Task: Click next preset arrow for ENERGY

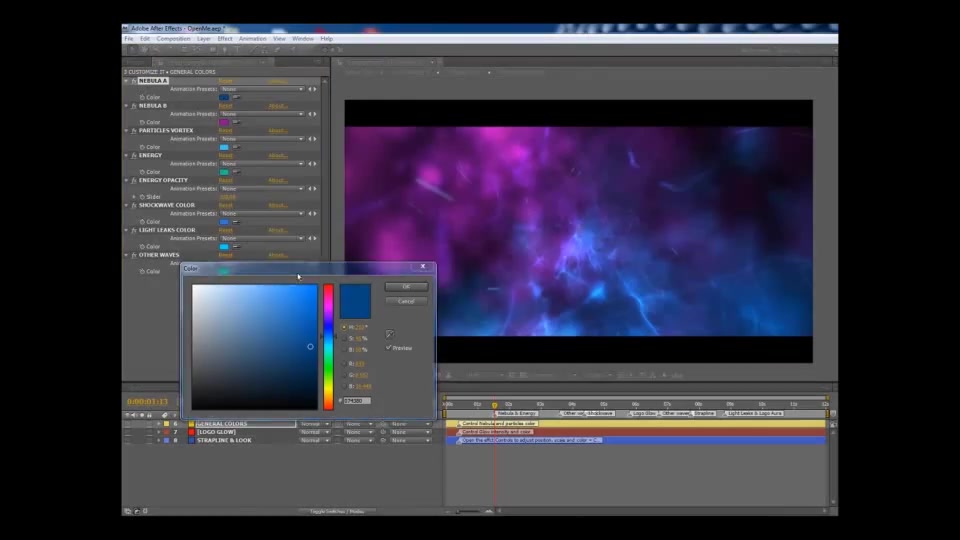Action: (x=315, y=163)
